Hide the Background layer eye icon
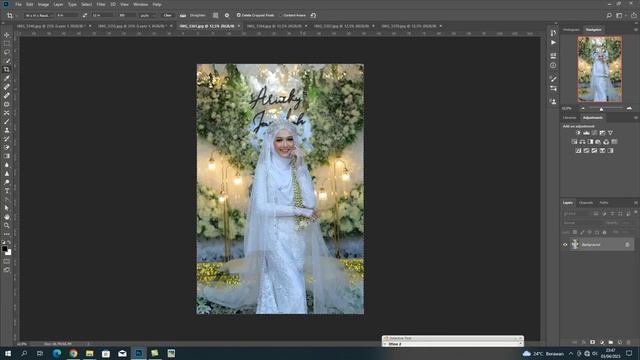640x360 pixels. [565, 245]
